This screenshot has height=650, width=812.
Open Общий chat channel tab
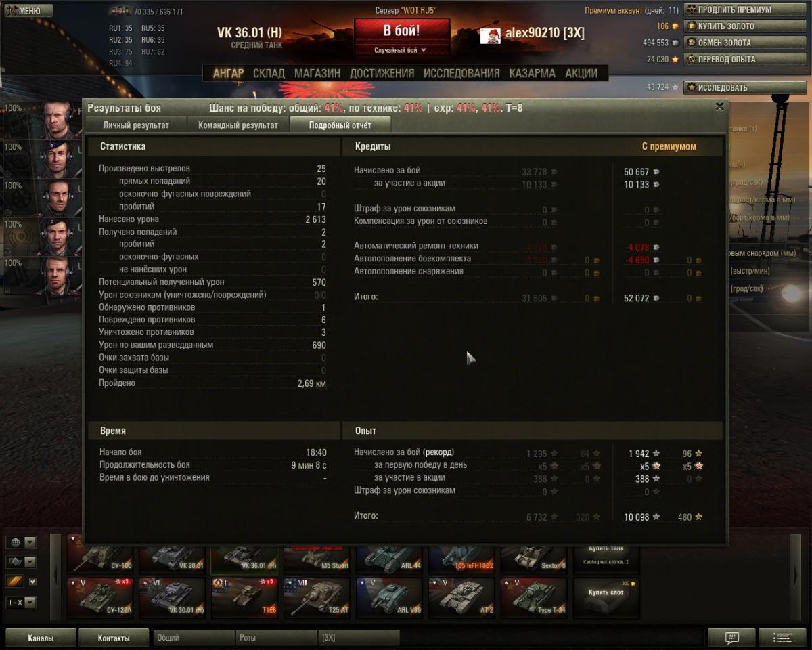(x=193, y=638)
